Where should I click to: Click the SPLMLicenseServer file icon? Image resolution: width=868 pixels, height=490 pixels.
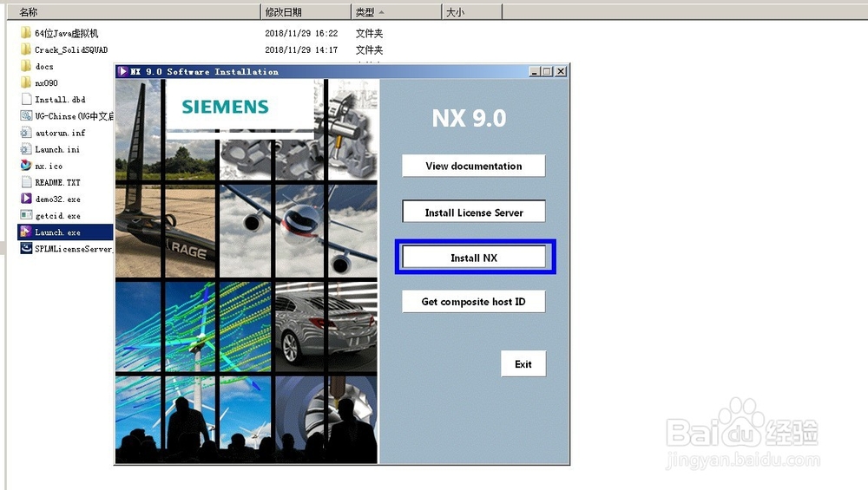click(x=26, y=248)
